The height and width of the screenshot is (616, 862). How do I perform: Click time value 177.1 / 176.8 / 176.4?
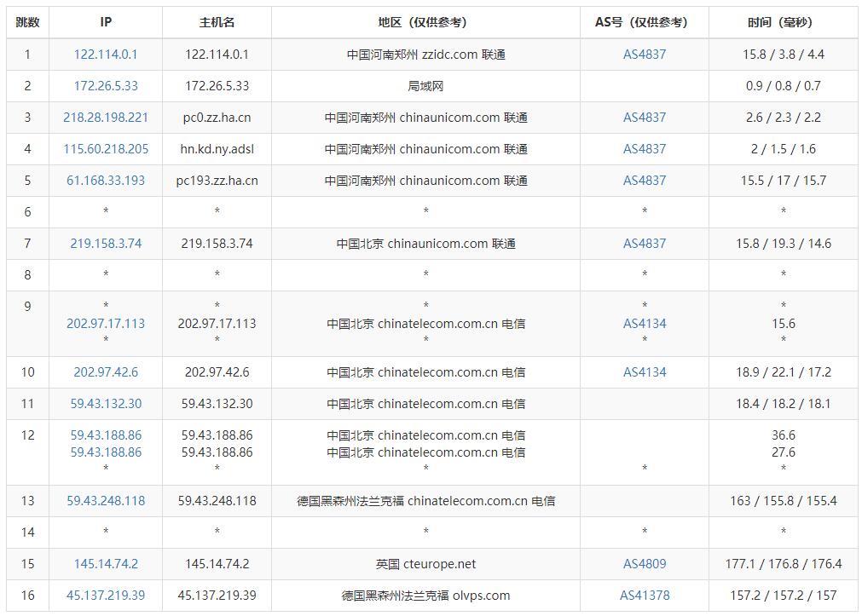pyautogui.click(x=783, y=564)
